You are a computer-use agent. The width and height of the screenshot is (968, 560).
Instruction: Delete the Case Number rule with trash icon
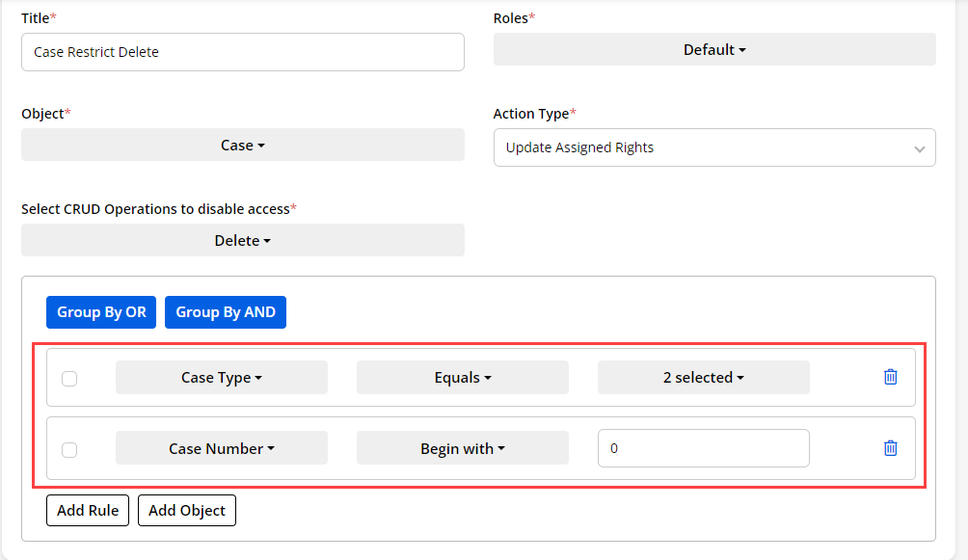pos(890,448)
